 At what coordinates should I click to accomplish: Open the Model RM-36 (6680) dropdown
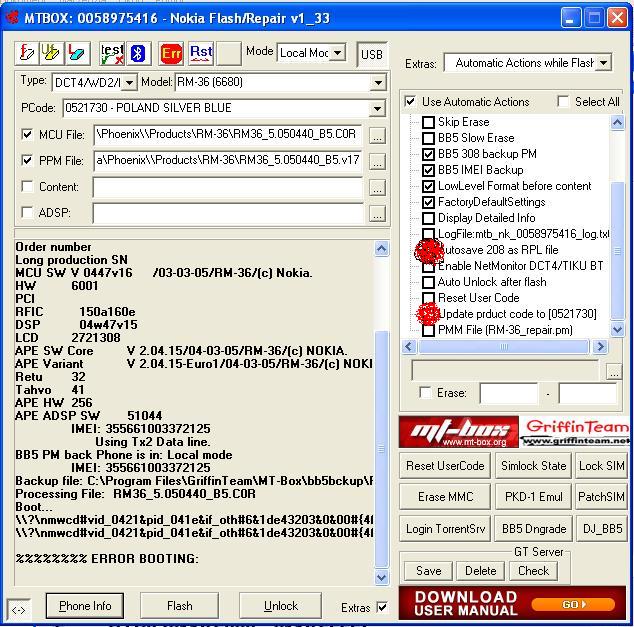[378, 83]
